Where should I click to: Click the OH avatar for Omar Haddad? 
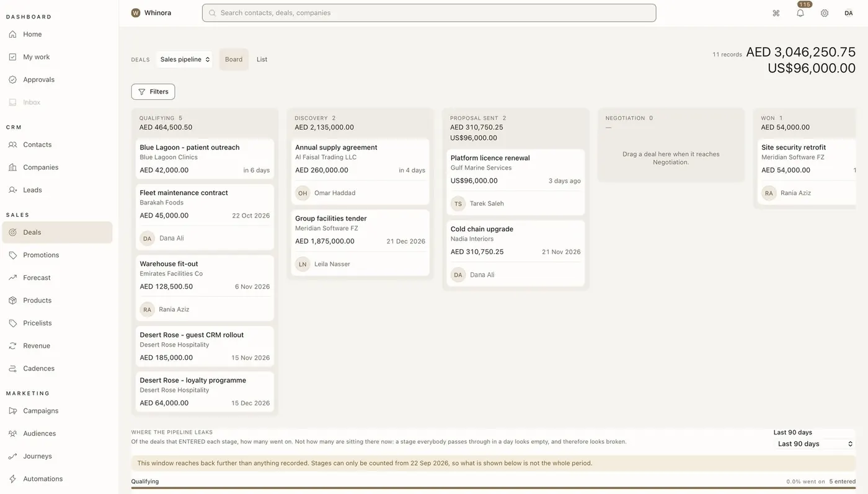coord(303,193)
